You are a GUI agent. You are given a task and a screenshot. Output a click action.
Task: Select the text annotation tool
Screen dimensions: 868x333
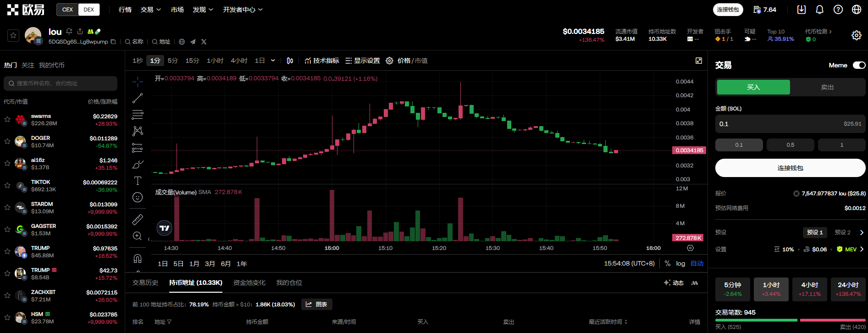pos(138,181)
